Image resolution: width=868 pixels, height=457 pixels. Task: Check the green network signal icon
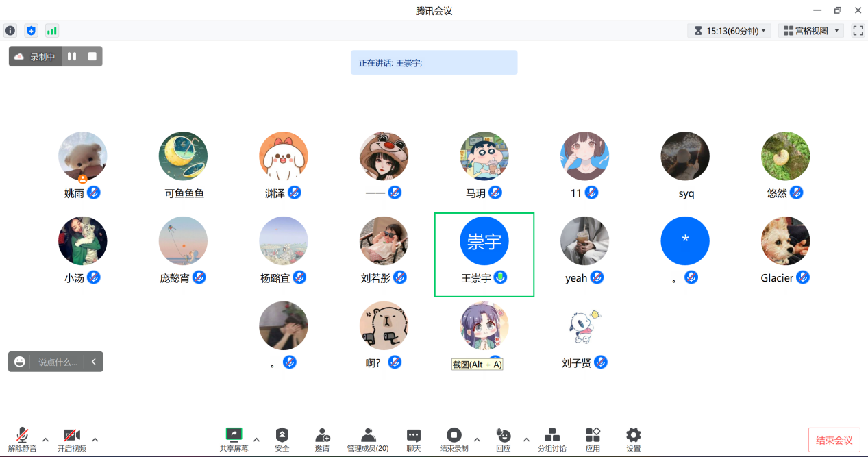point(51,31)
